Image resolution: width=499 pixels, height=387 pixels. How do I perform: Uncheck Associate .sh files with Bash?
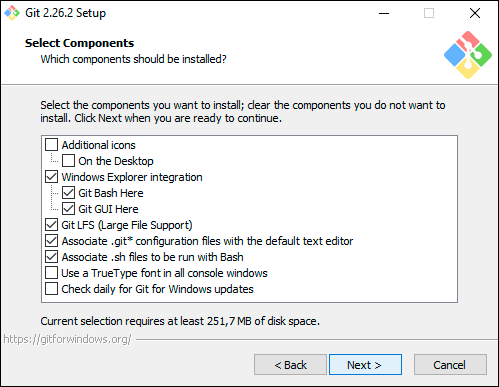coord(51,257)
